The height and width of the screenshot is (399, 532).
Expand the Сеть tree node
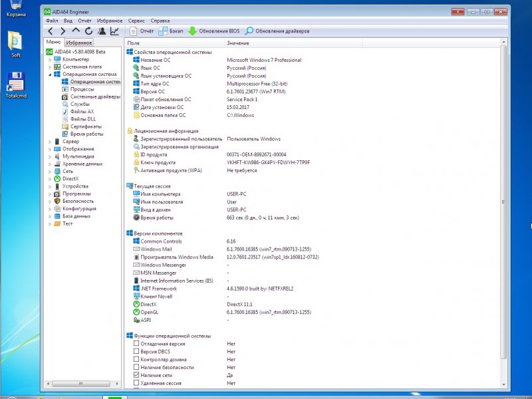click(50, 172)
